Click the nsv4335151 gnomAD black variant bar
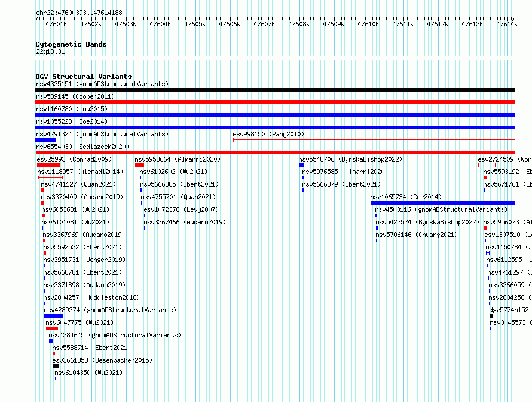The image size is (532, 402). pos(275,90)
